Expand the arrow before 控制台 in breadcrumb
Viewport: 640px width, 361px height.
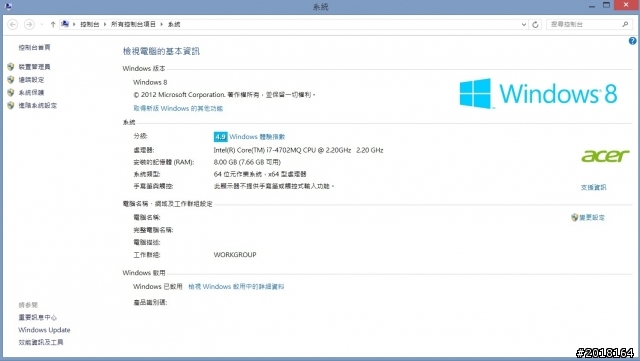click(x=74, y=25)
